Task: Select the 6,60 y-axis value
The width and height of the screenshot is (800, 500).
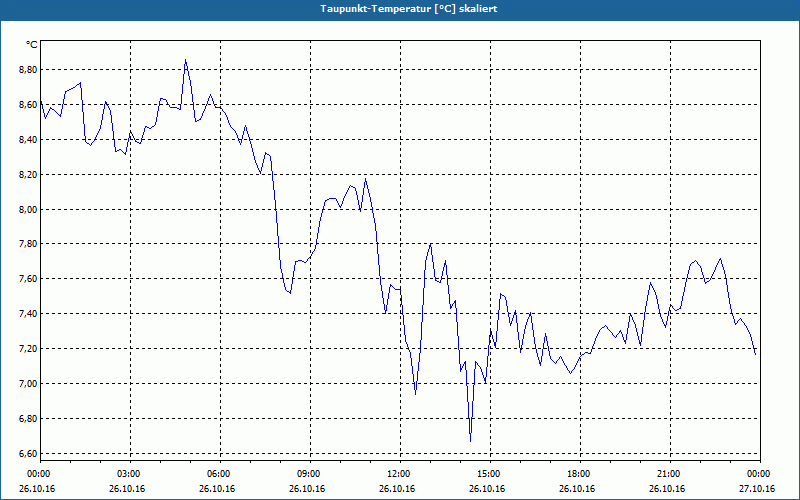Action: pyautogui.click(x=28, y=454)
